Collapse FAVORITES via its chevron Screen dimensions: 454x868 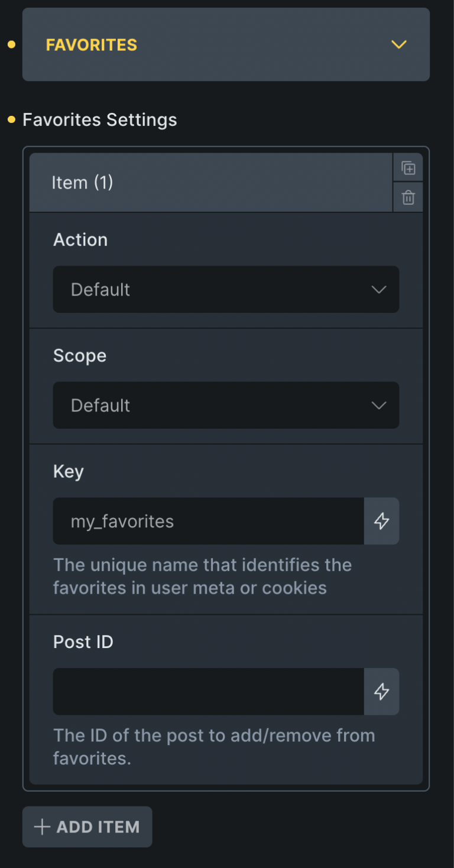click(x=398, y=44)
